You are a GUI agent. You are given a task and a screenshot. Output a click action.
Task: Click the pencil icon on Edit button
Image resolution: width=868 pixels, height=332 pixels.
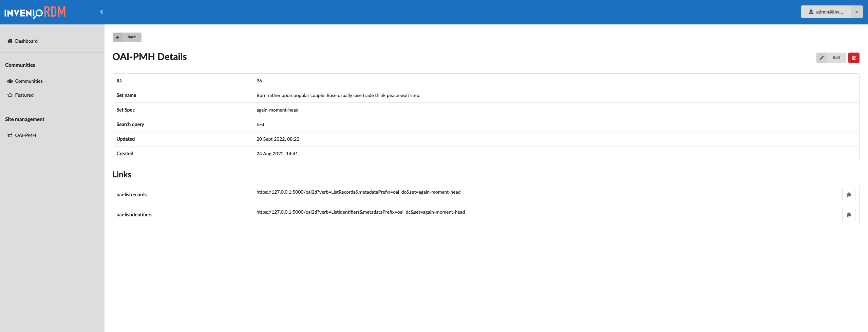(822, 58)
